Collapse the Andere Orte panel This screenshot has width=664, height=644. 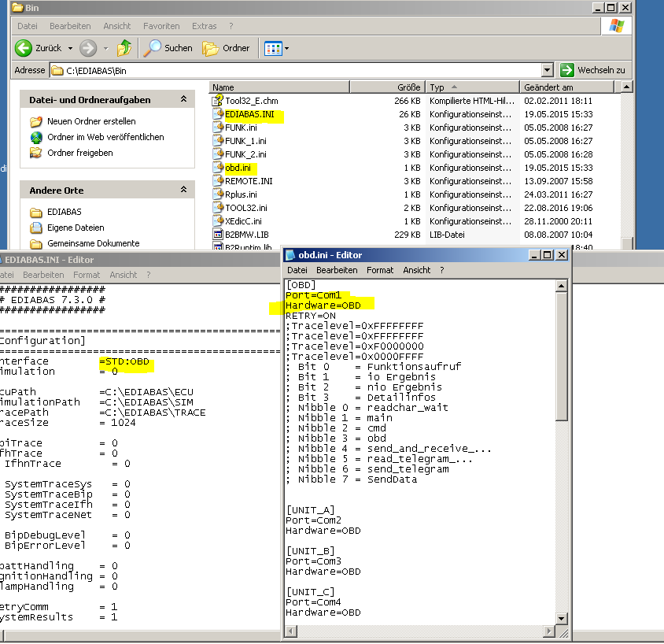183,190
